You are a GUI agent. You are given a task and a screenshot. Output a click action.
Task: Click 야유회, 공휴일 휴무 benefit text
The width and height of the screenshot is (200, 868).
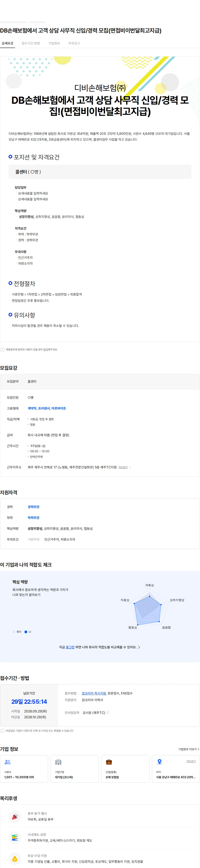click(x=40, y=820)
